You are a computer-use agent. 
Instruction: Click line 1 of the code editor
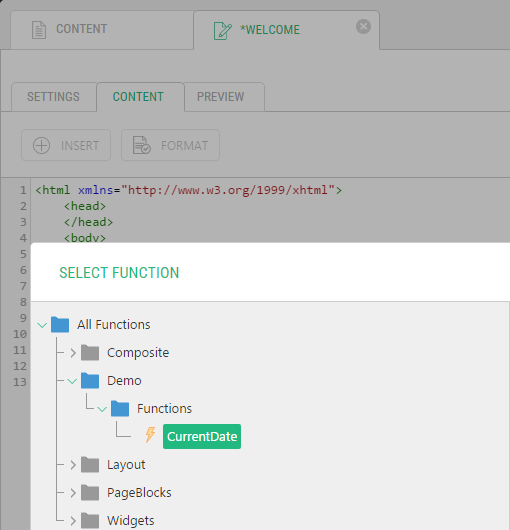189,190
